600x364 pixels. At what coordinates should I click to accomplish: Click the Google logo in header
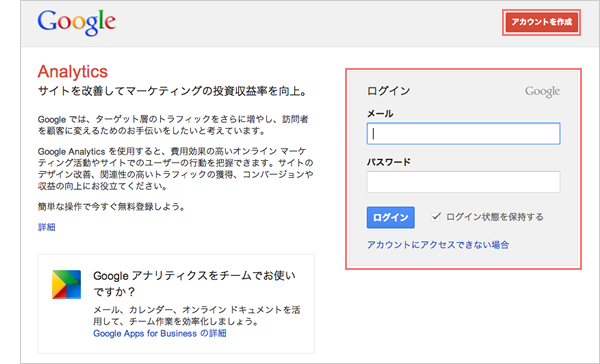pos(77,23)
